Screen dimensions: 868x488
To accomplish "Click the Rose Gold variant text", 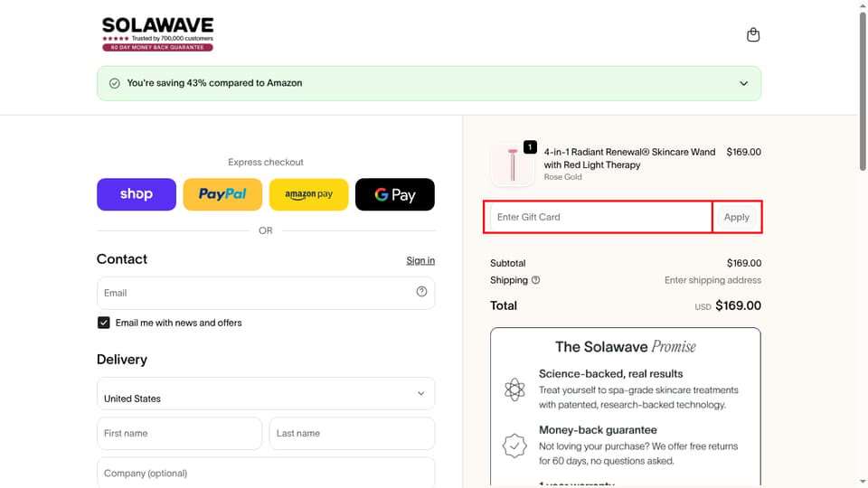I will pyautogui.click(x=562, y=177).
